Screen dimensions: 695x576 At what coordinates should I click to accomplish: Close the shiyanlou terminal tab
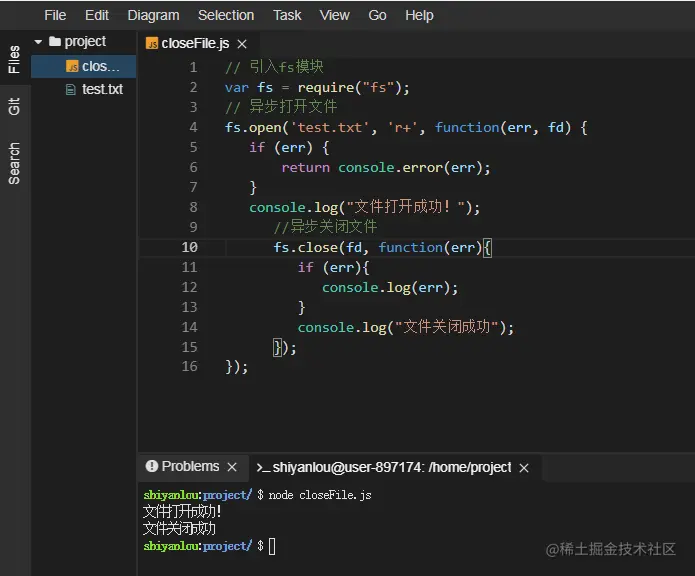(x=524, y=468)
